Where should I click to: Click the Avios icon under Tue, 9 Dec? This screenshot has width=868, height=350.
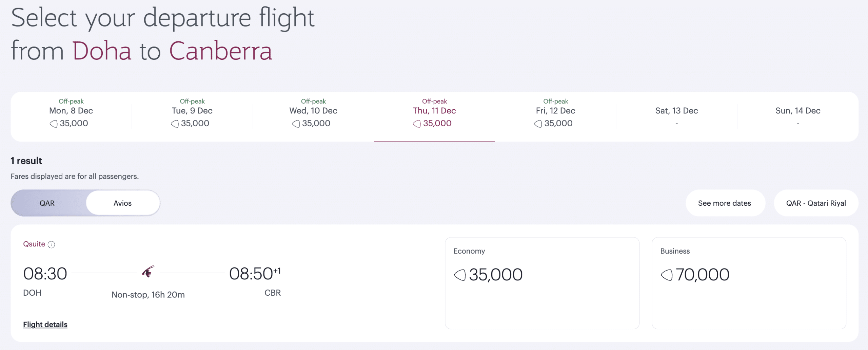pyautogui.click(x=175, y=124)
